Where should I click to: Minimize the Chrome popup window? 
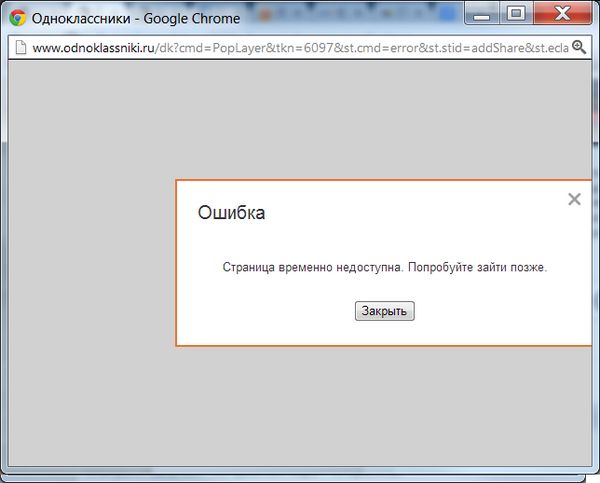[x=482, y=14]
